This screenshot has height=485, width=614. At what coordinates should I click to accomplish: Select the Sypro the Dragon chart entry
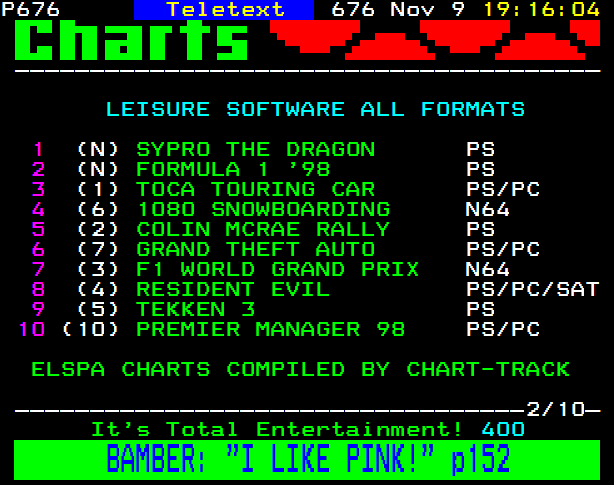[255, 150]
